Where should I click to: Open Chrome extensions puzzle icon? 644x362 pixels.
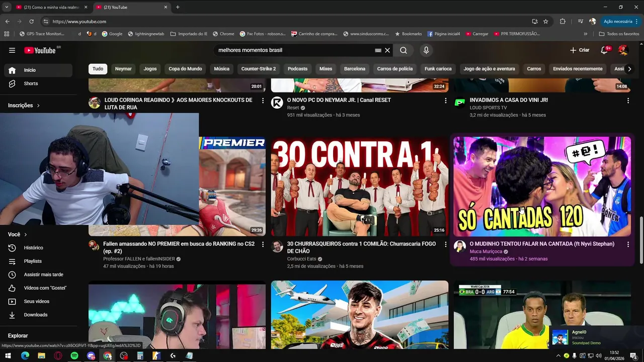click(x=562, y=22)
